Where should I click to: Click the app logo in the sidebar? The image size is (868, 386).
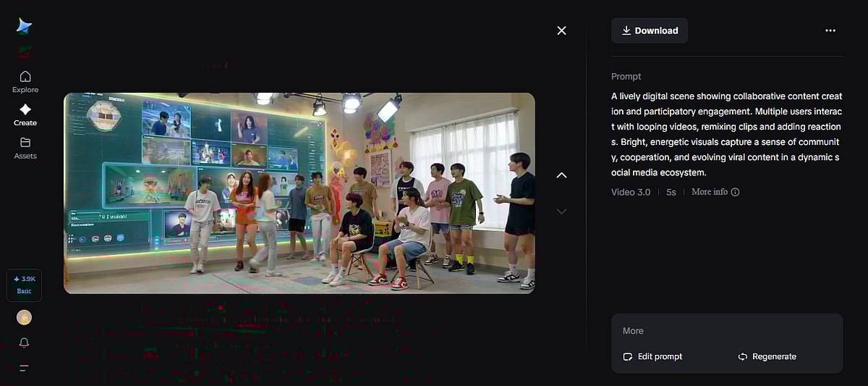(25, 26)
